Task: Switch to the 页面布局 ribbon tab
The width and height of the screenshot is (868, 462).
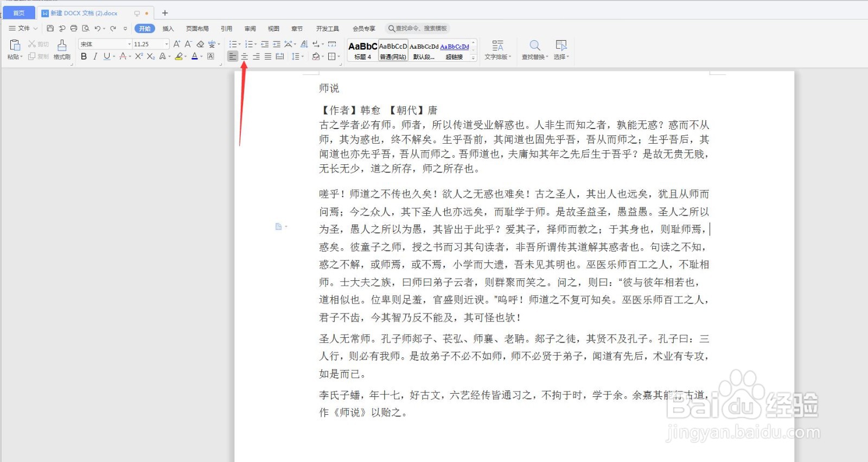Action: coord(197,29)
